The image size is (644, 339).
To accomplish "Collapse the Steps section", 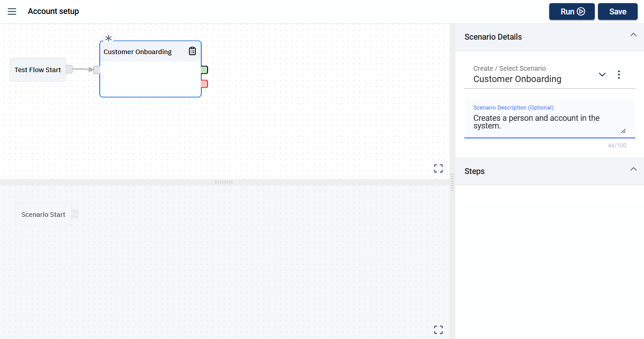I will pyautogui.click(x=633, y=169).
